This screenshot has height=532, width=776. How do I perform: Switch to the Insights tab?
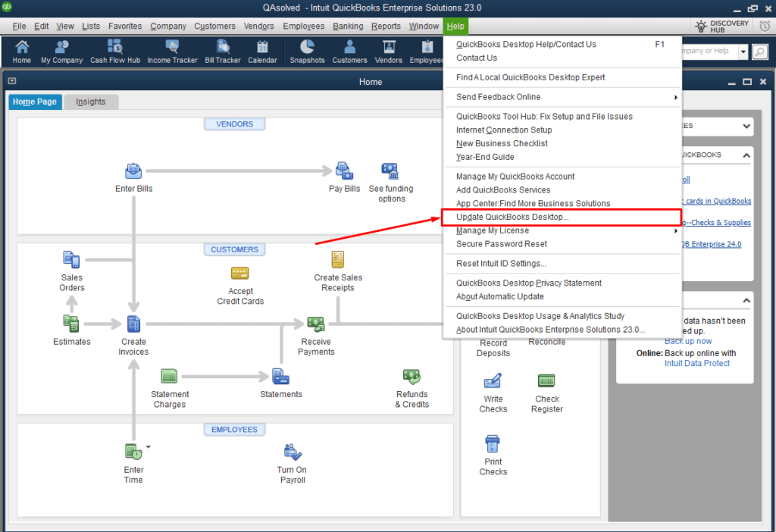[x=91, y=100]
